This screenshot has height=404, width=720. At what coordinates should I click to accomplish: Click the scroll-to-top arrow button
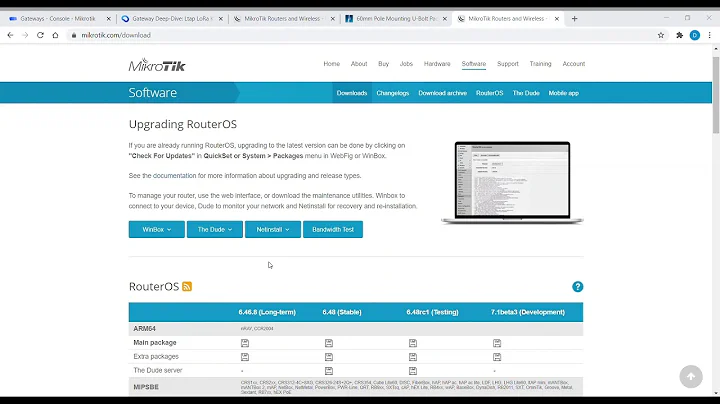[691, 376]
